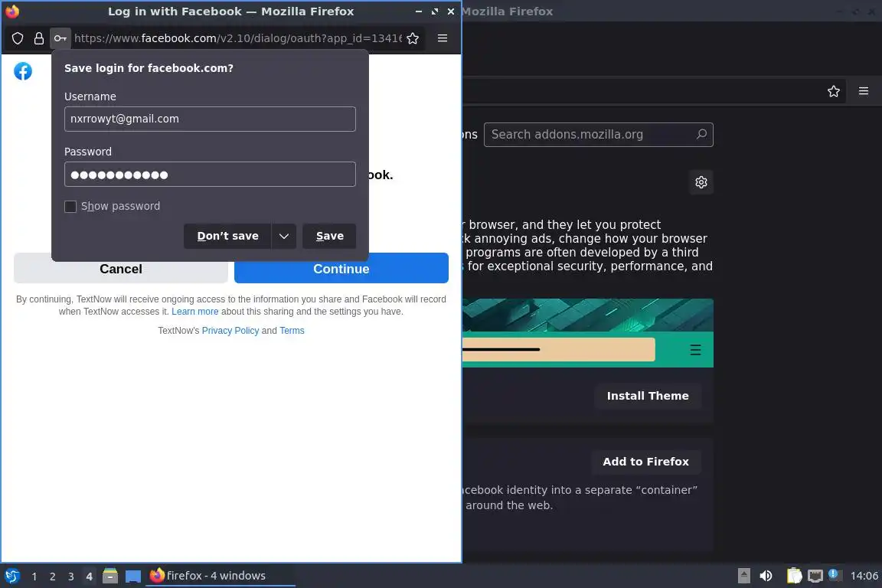Open the hamburger menu in Facebook login window
This screenshot has width=882, height=588.
point(443,38)
